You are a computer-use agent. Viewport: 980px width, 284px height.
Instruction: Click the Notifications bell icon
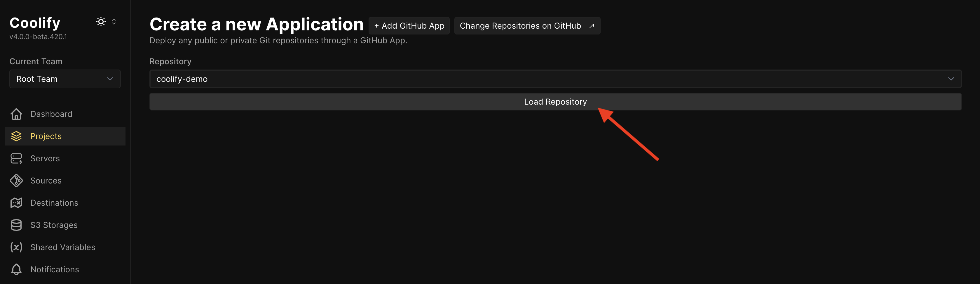pyautogui.click(x=16, y=269)
